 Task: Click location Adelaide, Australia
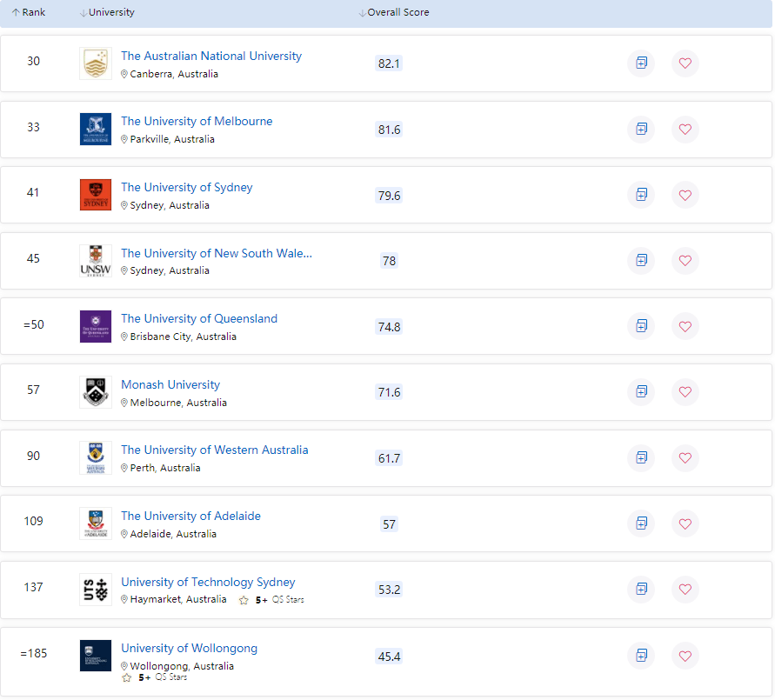(169, 534)
